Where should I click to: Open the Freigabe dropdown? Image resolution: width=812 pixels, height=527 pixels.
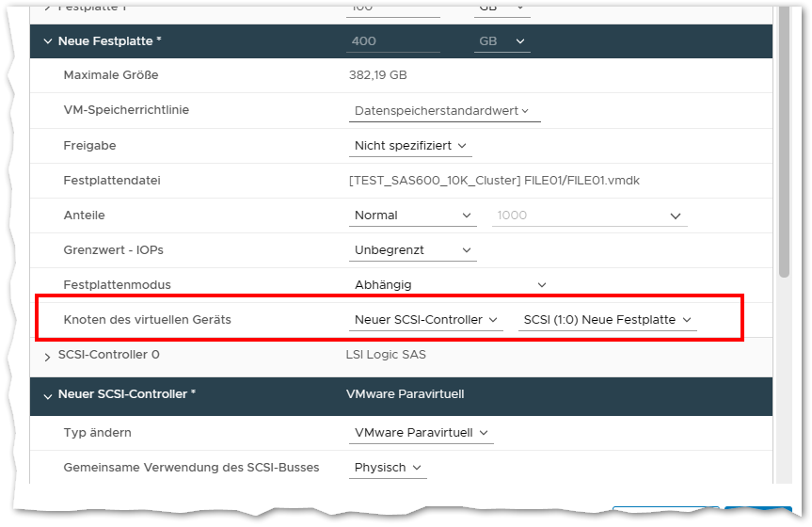pos(409,146)
